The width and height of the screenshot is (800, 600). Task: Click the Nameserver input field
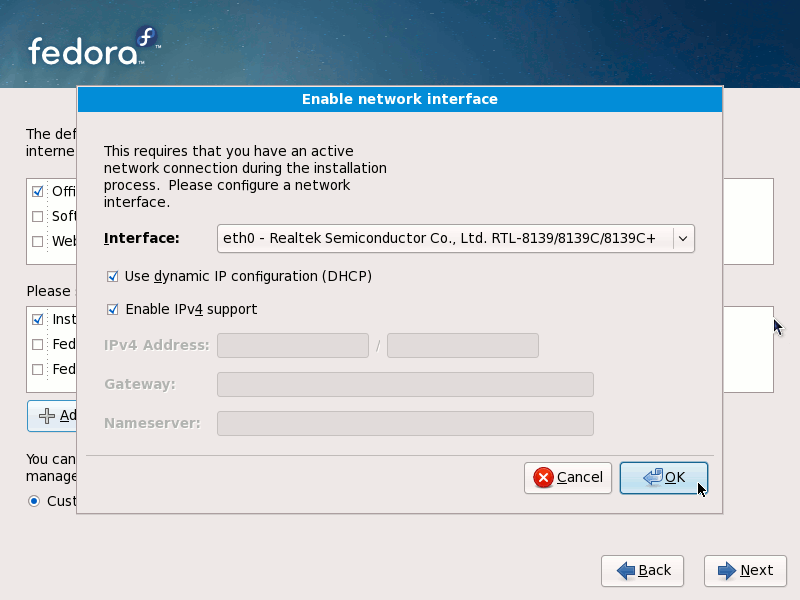405,423
